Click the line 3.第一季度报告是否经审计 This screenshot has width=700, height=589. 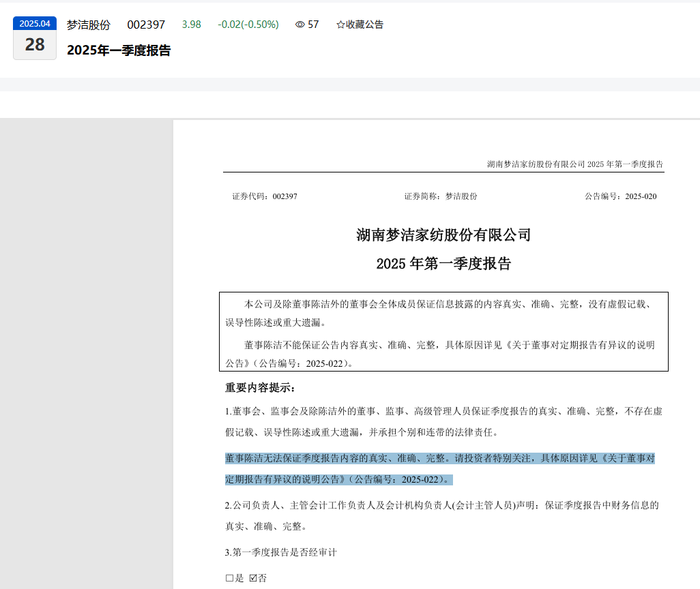pyautogui.click(x=281, y=552)
